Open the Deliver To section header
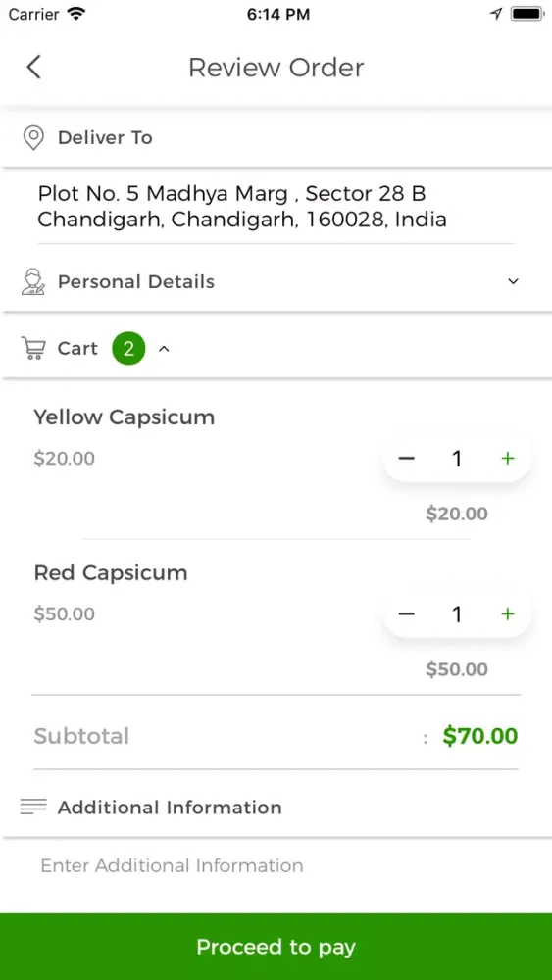This screenshot has width=552, height=980. [x=276, y=137]
